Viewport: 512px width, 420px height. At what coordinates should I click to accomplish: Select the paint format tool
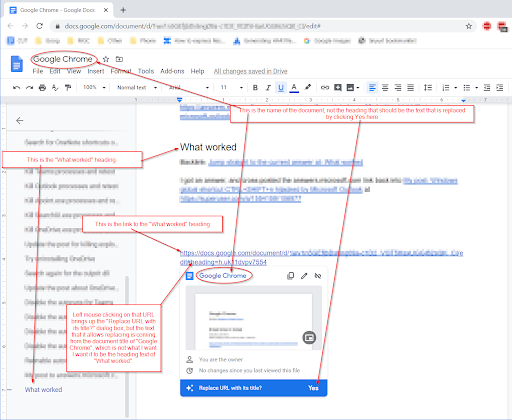(68, 88)
